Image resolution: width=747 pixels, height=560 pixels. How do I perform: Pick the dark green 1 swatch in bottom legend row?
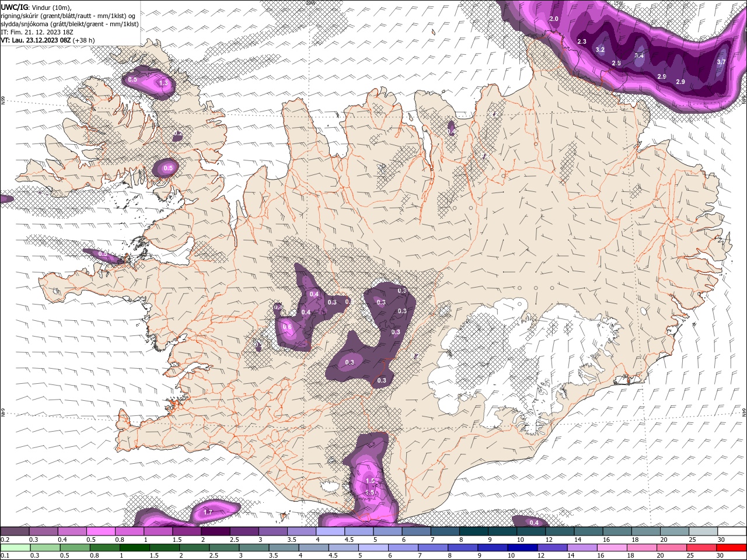(135, 547)
